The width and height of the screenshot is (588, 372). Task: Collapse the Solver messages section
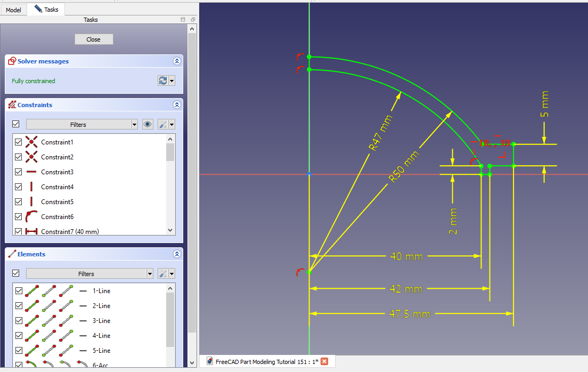177,61
